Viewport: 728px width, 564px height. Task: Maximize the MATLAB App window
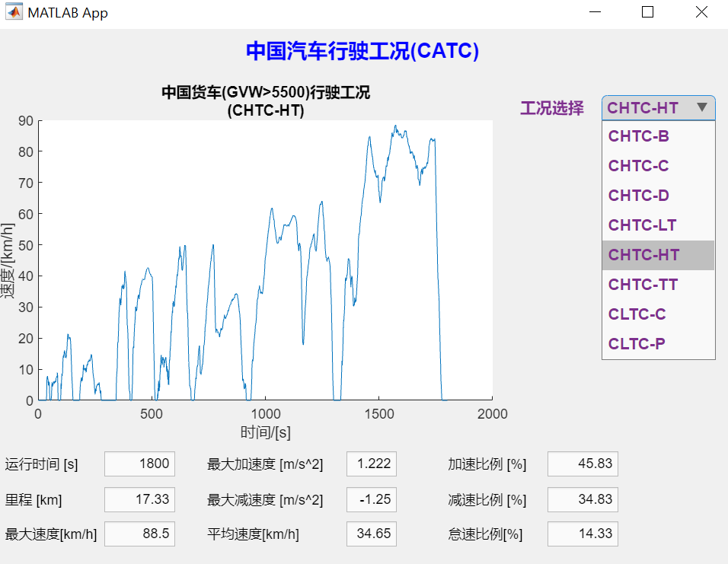(648, 13)
